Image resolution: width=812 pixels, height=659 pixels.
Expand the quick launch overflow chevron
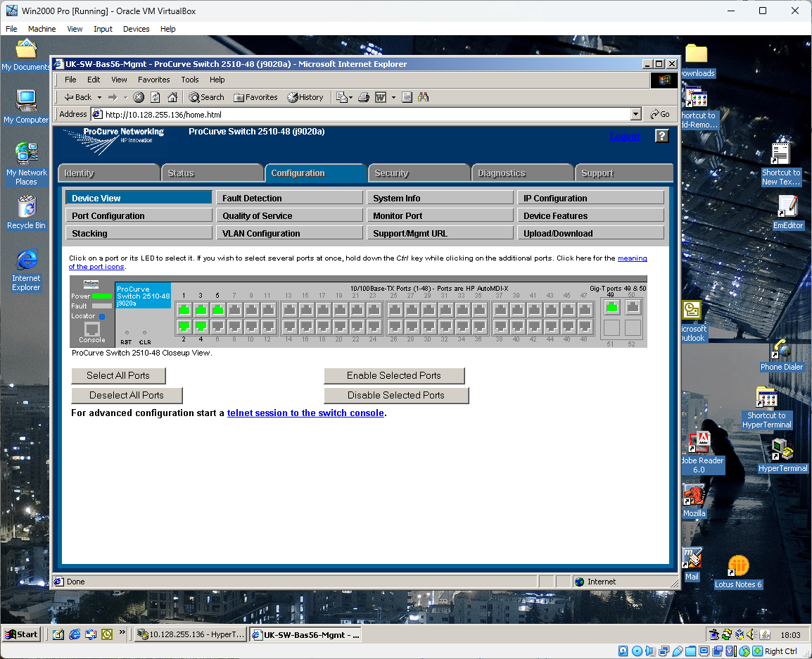122,632
